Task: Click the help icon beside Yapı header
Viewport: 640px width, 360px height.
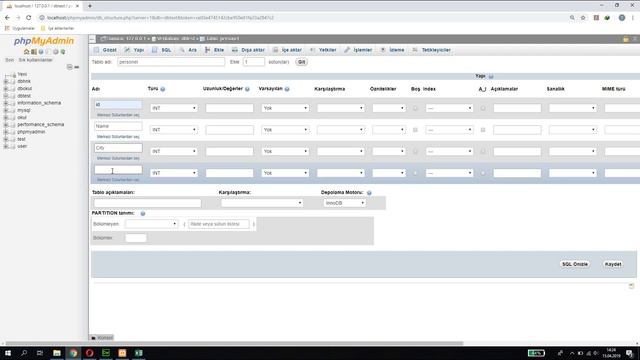Action: [x=491, y=76]
